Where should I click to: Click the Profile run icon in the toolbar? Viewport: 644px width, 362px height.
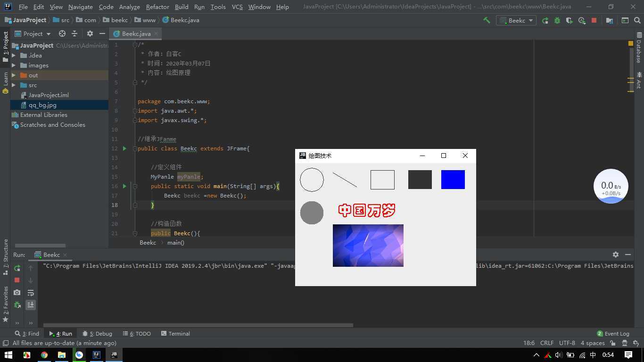(582, 20)
